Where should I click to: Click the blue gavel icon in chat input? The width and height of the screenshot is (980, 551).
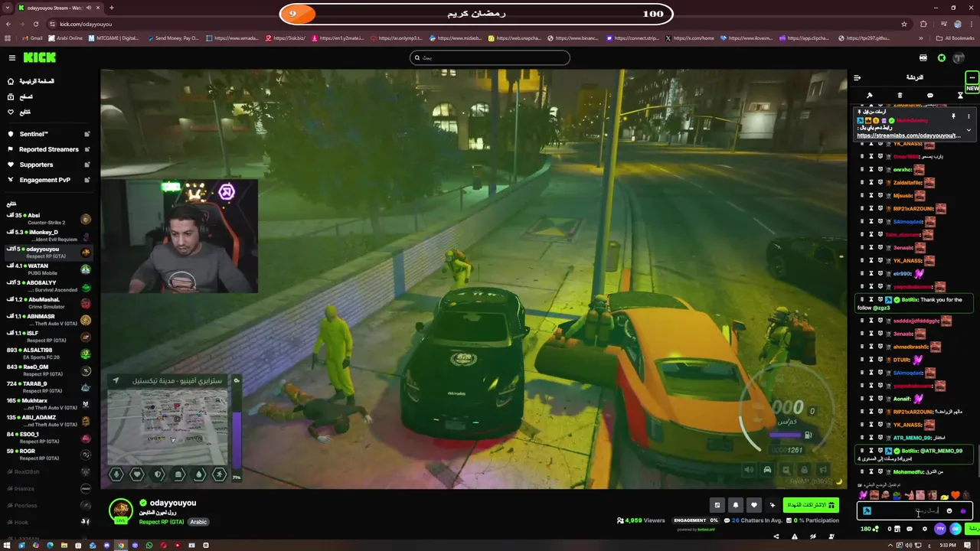tap(867, 511)
